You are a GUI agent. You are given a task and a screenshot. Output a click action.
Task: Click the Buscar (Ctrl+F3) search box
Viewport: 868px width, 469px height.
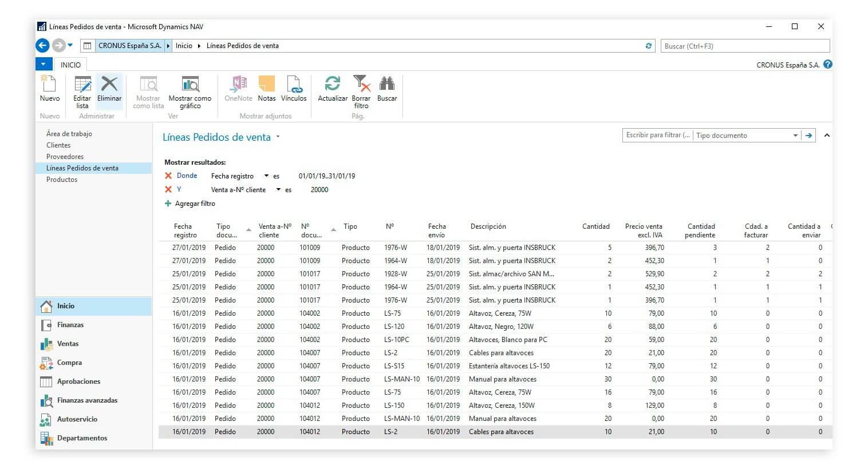pos(744,46)
